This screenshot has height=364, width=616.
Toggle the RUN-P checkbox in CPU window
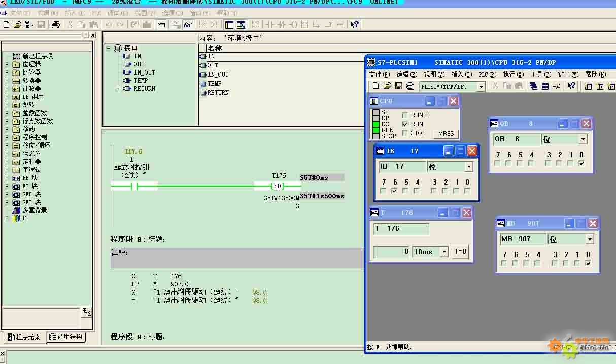[405, 115]
